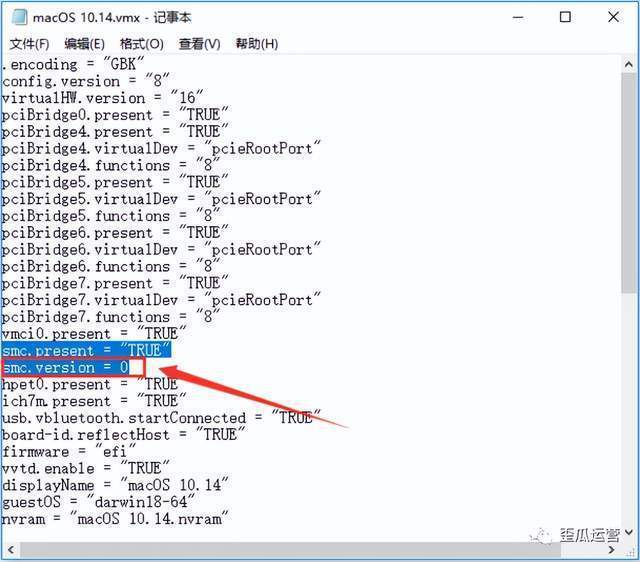The height and width of the screenshot is (562, 640).
Task: Click the pciBridge7.virtualDev line
Action: click(x=161, y=300)
